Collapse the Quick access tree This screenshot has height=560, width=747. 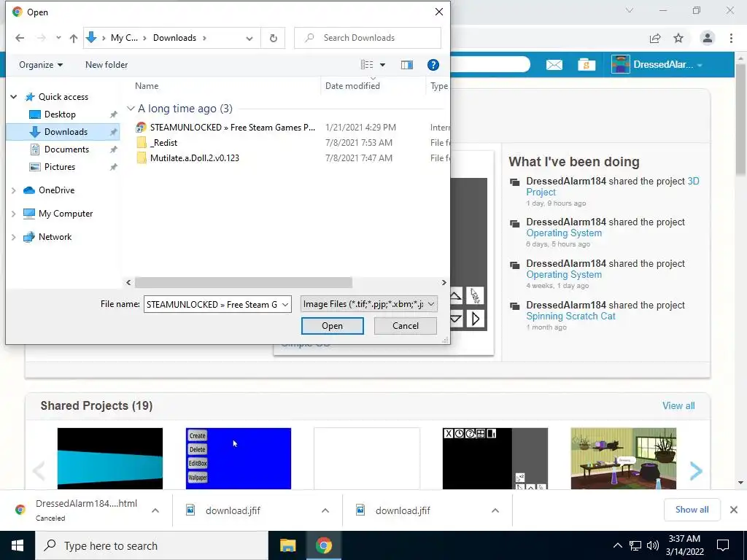tap(14, 97)
